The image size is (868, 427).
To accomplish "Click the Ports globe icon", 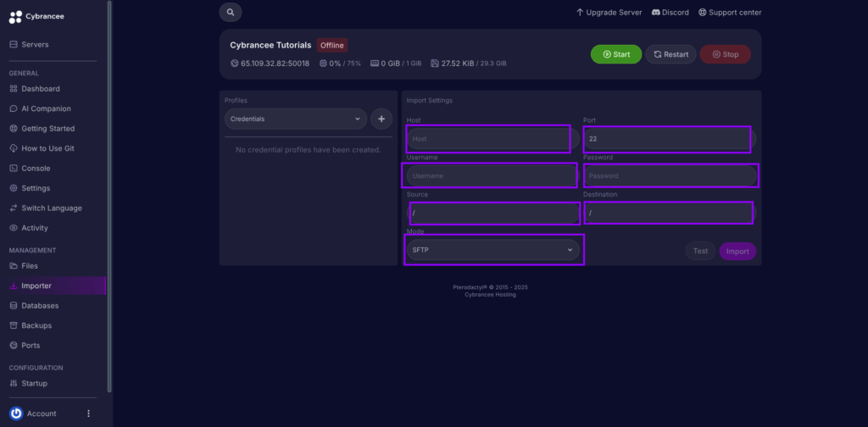I will [x=14, y=345].
